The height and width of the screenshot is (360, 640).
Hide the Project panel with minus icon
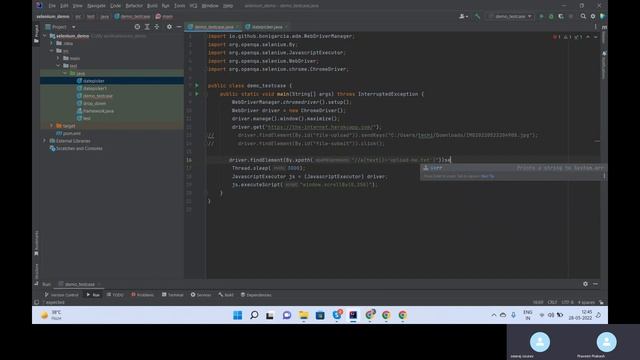(x=179, y=27)
